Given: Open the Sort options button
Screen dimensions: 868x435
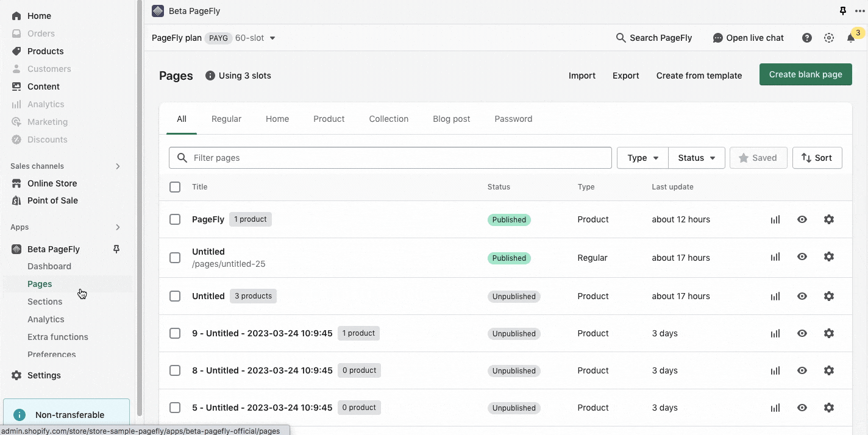Looking at the screenshot, I should [x=817, y=158].
